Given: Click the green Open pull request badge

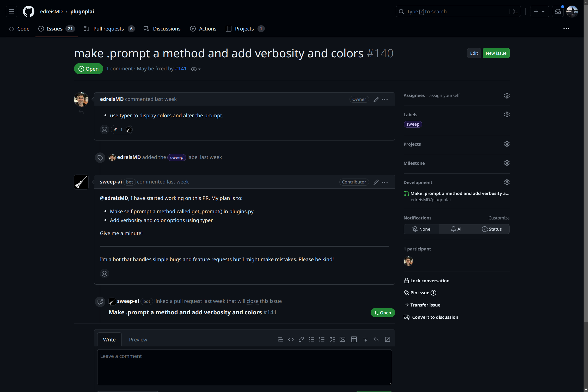Looking at the screenshot, I should click(x=383, y=313).
